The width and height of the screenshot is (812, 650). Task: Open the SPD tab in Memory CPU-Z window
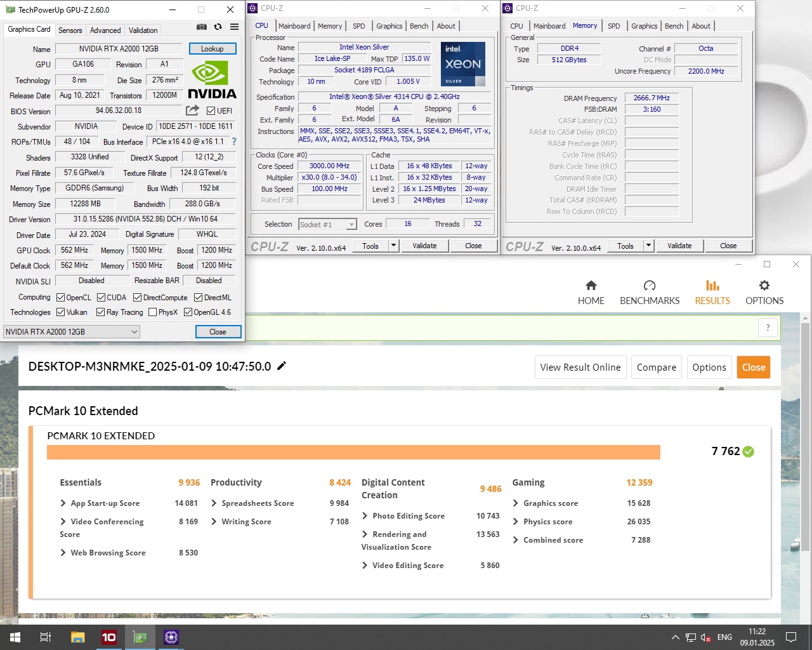(613, 26)
